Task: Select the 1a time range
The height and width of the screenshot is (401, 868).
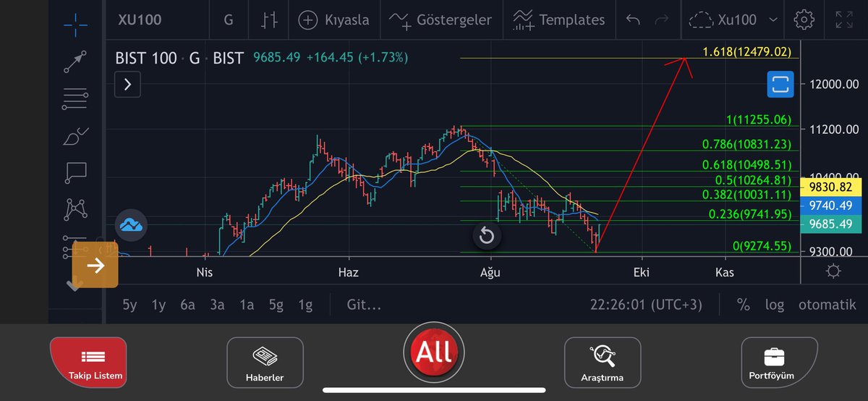Action: pos(247,305)
